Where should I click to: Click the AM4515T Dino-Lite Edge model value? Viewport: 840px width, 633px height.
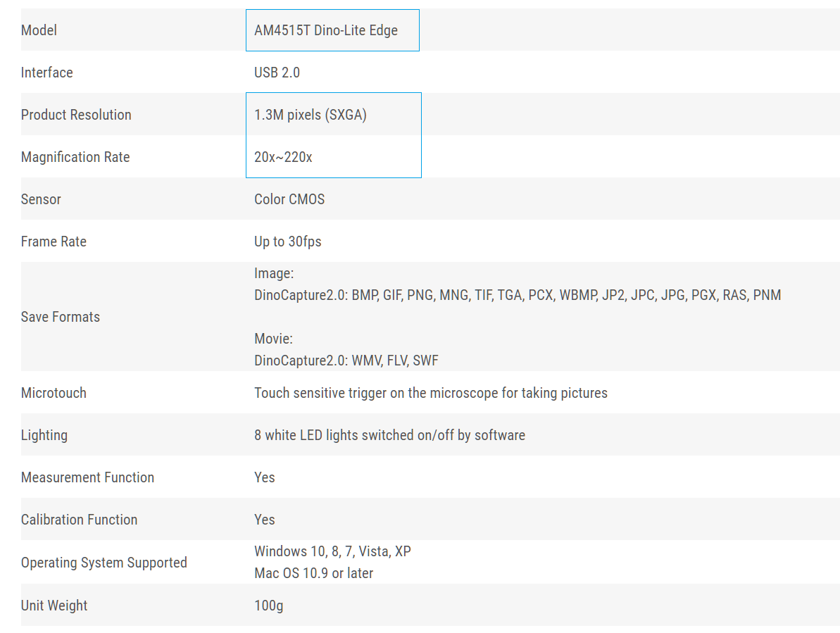point(326,30)
